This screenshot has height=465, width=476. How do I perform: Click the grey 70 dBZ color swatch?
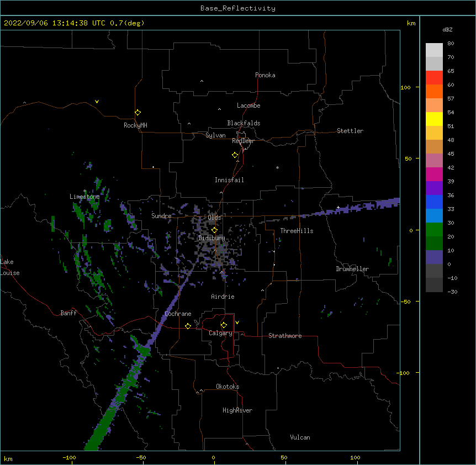[434, 64]
